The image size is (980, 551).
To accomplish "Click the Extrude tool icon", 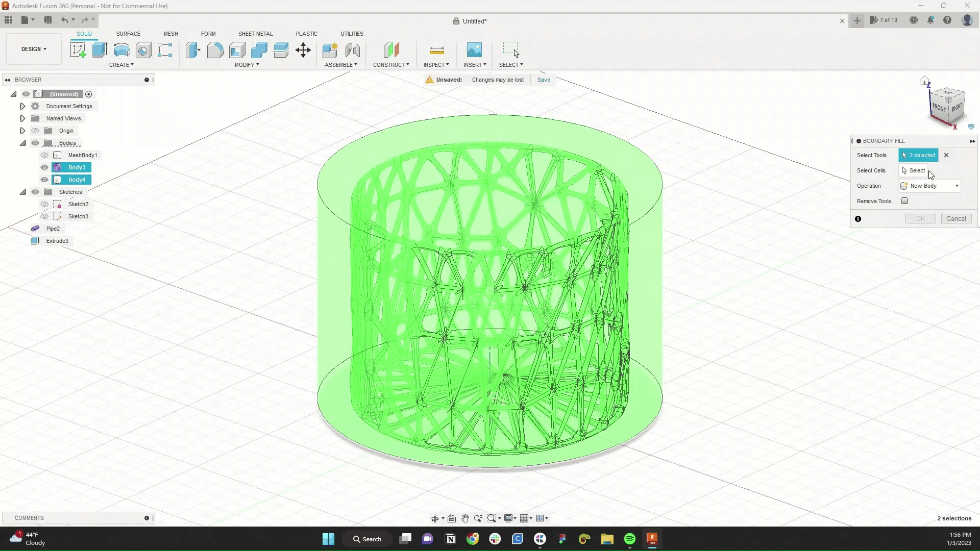I will click(x=100, y=50).
